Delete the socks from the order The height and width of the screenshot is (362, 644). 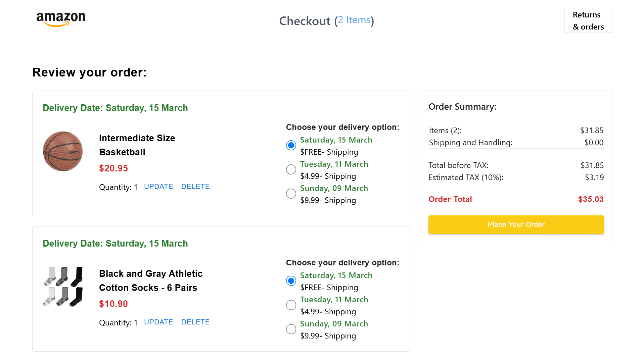tap(195, 322)
